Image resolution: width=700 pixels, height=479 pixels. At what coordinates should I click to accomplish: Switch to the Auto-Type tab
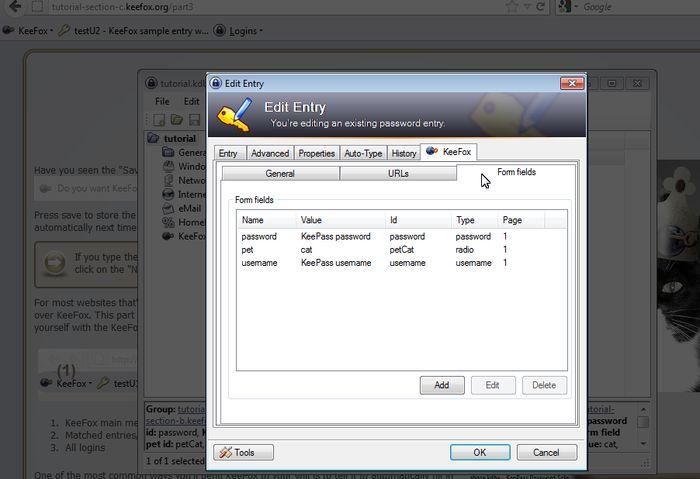pos(363,153)
